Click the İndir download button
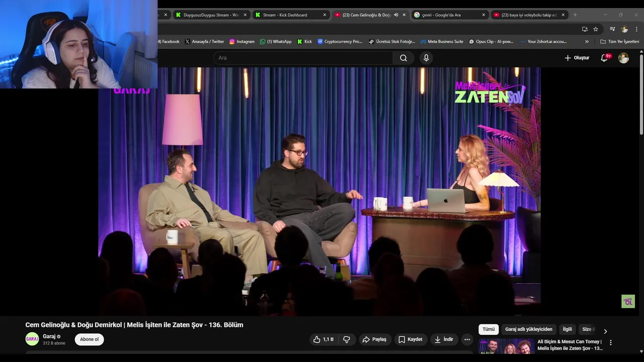 pyautogui.click(x=444, y=339)
